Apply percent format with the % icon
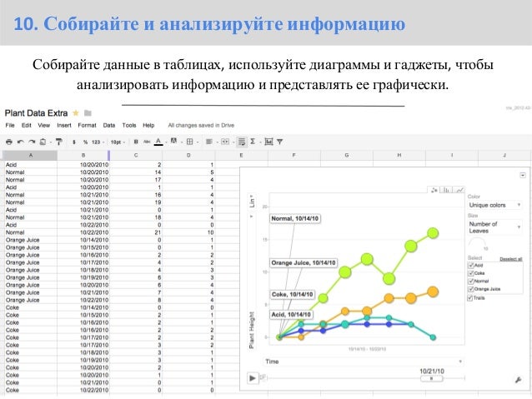The height and width of the screenshot is (399, 532). (85, 142)
